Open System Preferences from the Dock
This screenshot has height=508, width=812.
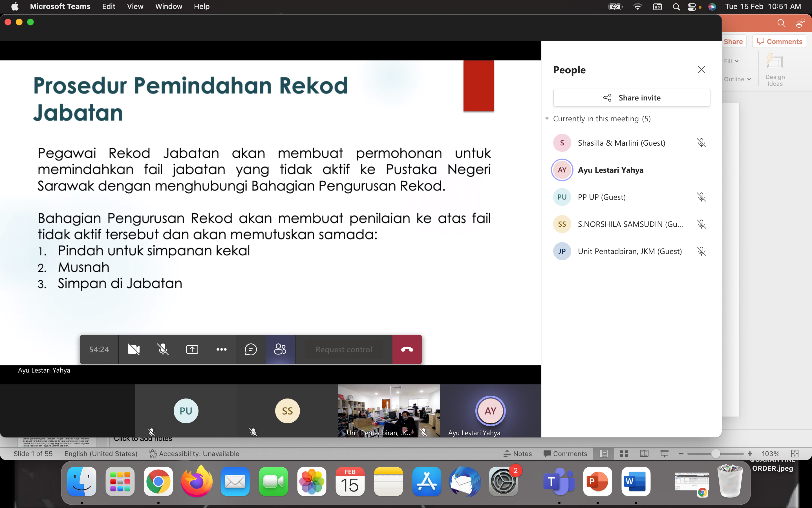503,481
